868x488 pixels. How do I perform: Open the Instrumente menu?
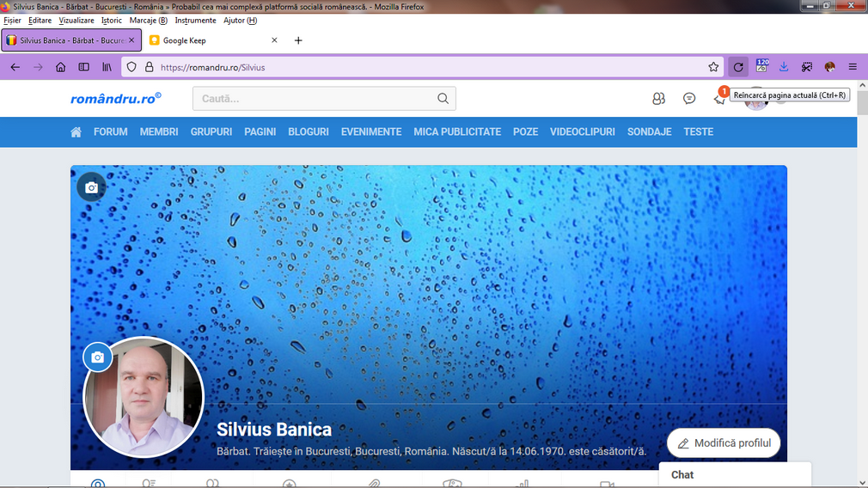195,21
